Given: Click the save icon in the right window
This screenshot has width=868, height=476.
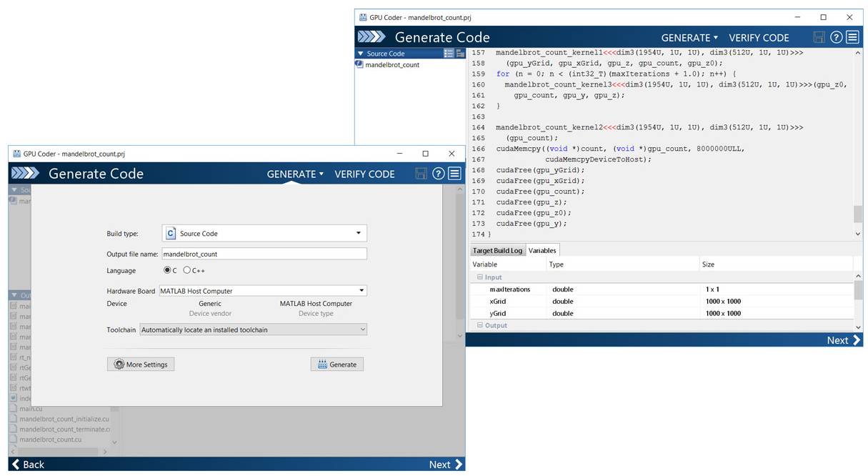Looking at the screenshot, I should pyautogui.click(x=819, y=37).
